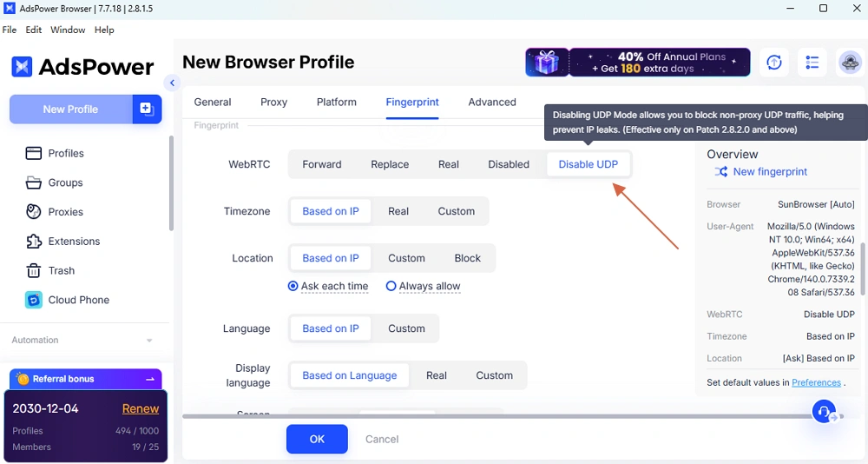Expand the Referral bonus arrow
This screenshot has height=464, width=868.
[150, 379]
